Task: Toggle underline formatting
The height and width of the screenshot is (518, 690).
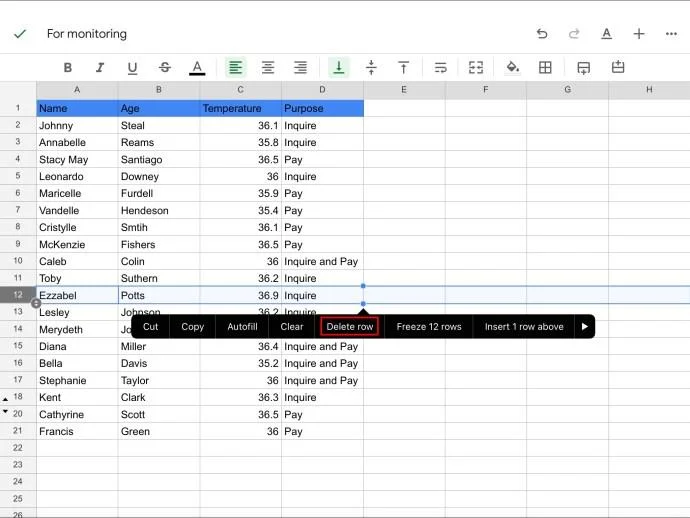Action: 132,67
